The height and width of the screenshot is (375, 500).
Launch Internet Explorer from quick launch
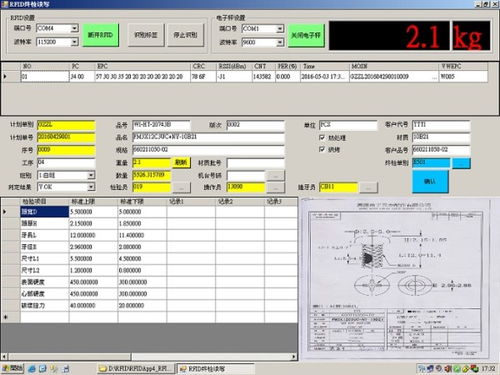click(x=32, y=369)
